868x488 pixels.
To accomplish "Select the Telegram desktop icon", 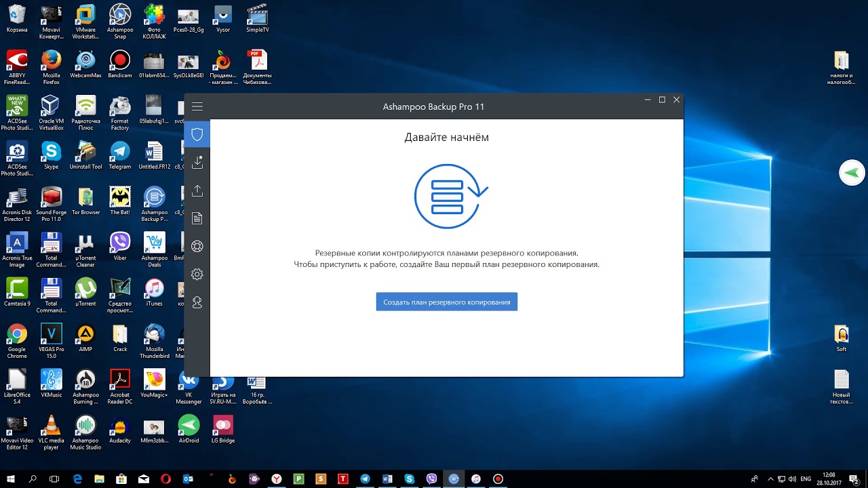I will [120, 155].
